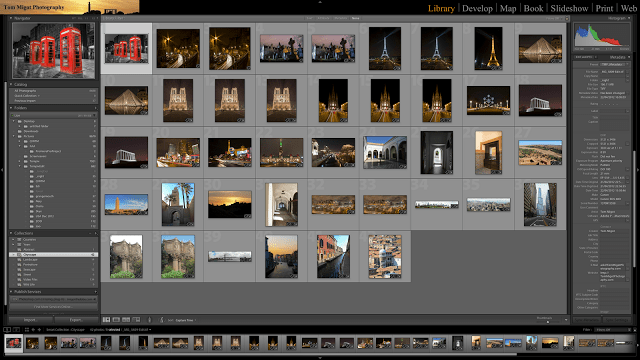Select the red phone booths grid thumbnail
640x360 pixels.
[127, 49]
